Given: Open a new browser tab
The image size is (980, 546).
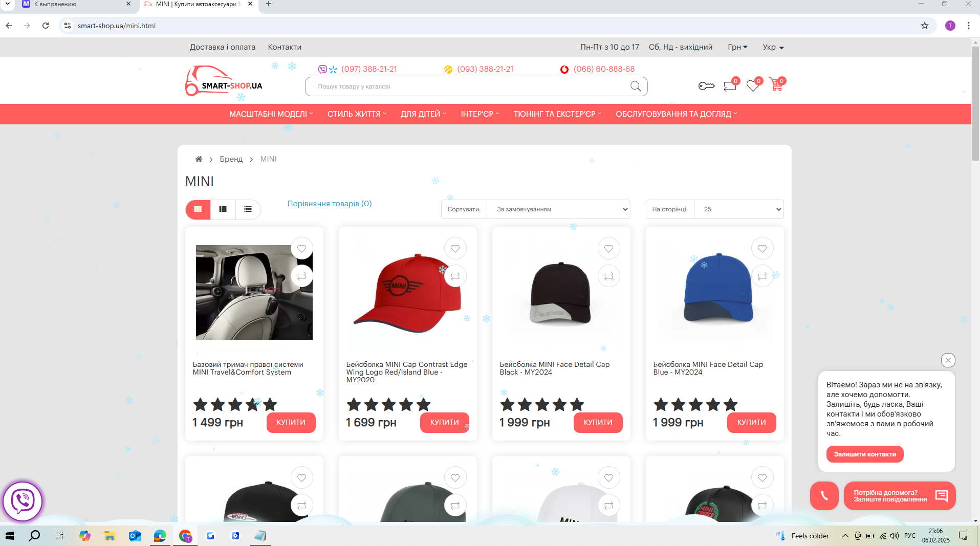Looking at the screenshot, I should pos(269,4).
